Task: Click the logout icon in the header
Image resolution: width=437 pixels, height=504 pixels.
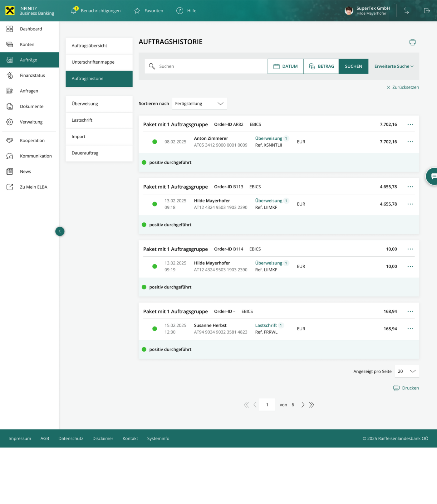Action: (427, 11)
